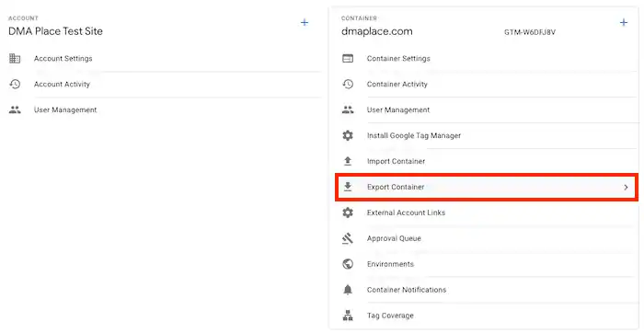644x333 pixels.
Task: Click the Account Activity history icon
Action: coord(15,85)
